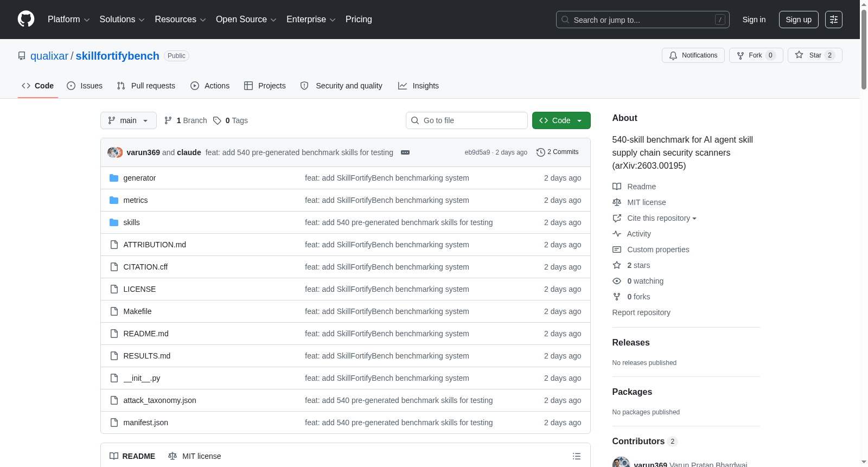868x467 pixels.
Task: Switch to the Issues tab
Action: (x=85, y=86)
